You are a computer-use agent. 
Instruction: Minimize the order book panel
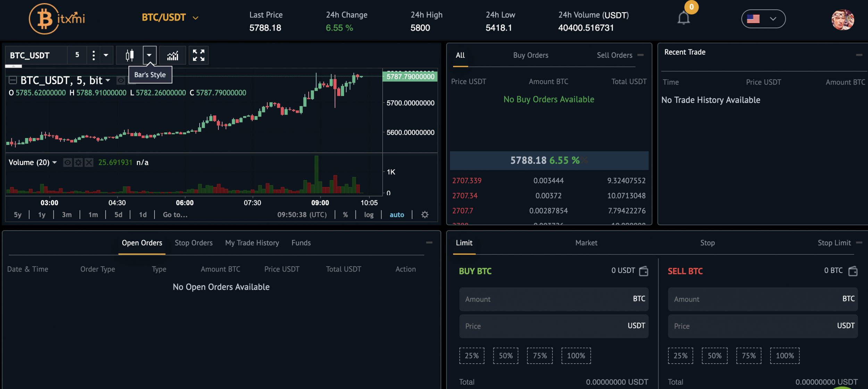tap(641, 55)
